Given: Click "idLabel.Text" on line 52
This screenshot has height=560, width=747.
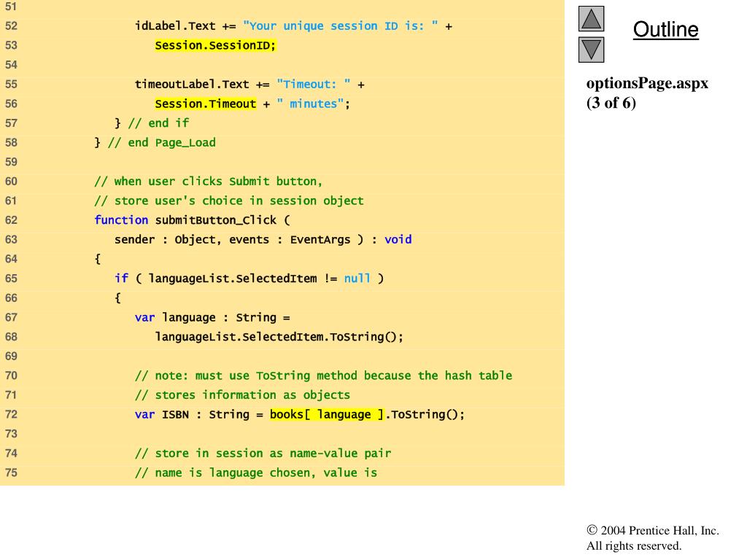Looking at the screenshot, I should 175,26.
